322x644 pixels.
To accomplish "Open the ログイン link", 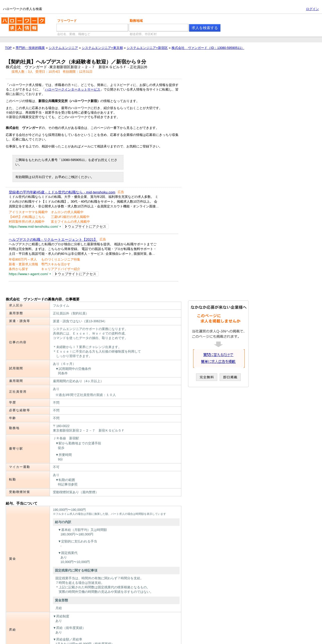I will (312, 9).
